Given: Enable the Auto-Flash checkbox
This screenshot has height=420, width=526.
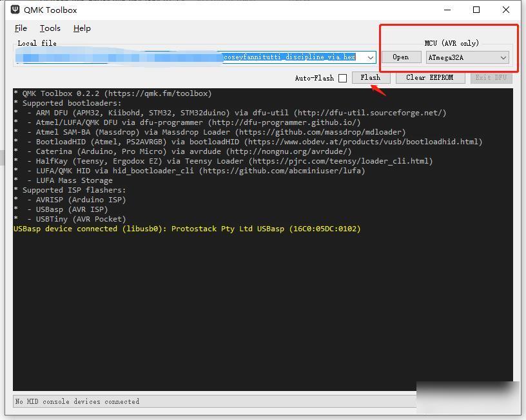Looking at the screenshot, I should click(x=342, y=78).
